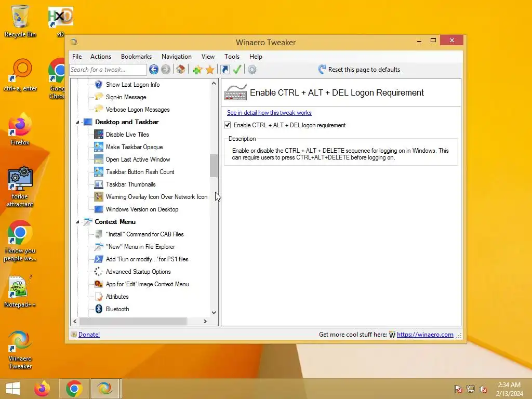
Task: Click the keyboard icon beside tweak title
Action: coord(236,92)
